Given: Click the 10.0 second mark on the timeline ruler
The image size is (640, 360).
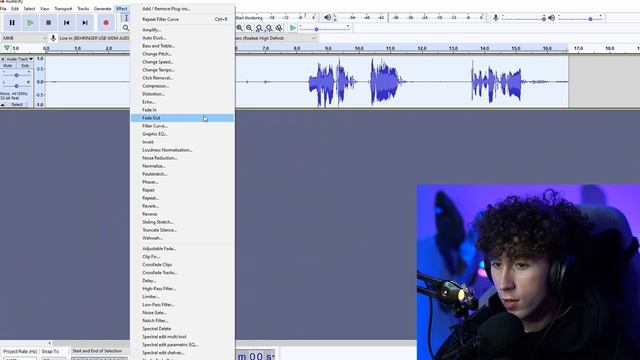Looking at the screenshot, I should tap(359, 49).
